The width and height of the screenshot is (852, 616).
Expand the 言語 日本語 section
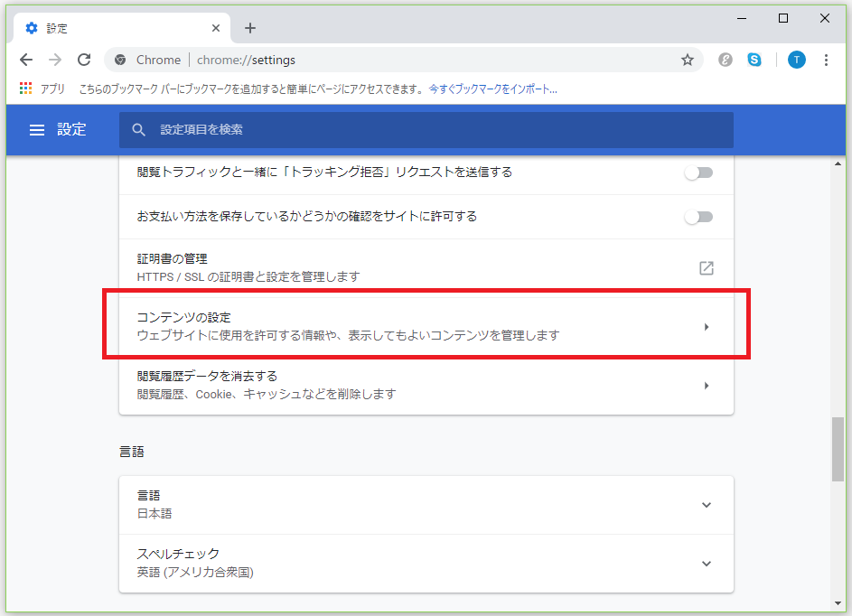(x=707, y=505)
